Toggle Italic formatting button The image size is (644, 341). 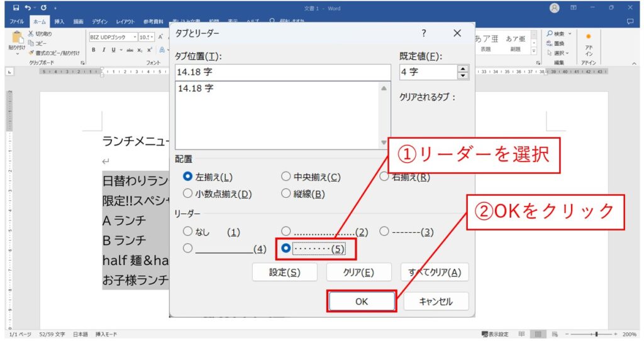tap(104, 50)
